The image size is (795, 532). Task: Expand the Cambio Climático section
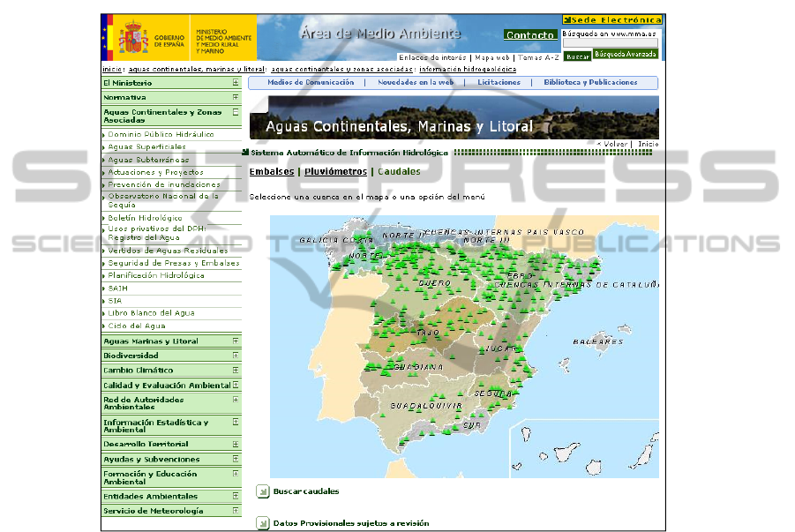tap(236, 371)
